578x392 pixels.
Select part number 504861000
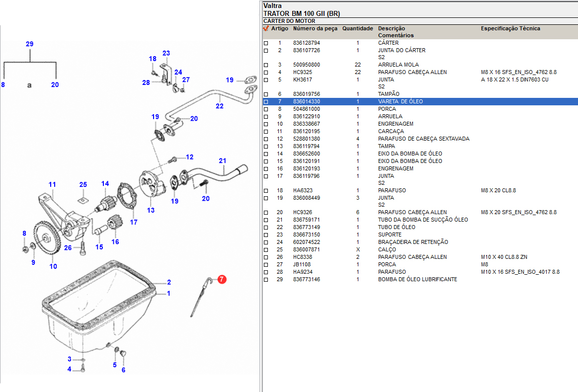(307, 109)
